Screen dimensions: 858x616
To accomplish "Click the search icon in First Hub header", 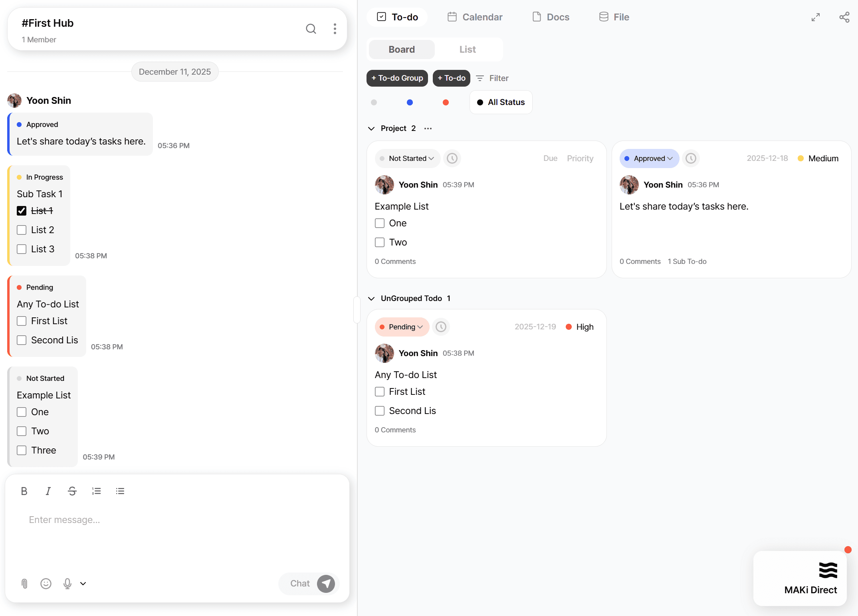I will coord(311,29).
